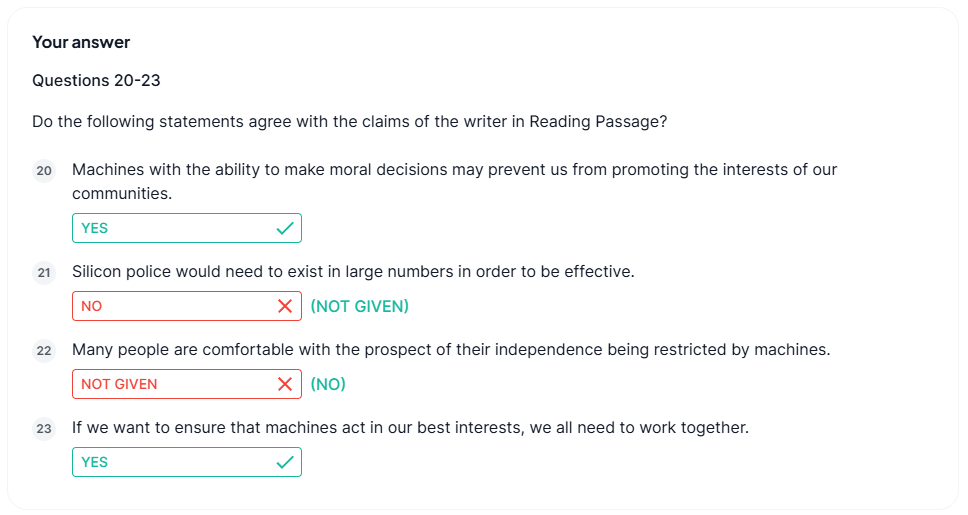This screenshot has height=515, width=968.
Task: Select the NO answer field for question 21
Action: pos(170,306)
